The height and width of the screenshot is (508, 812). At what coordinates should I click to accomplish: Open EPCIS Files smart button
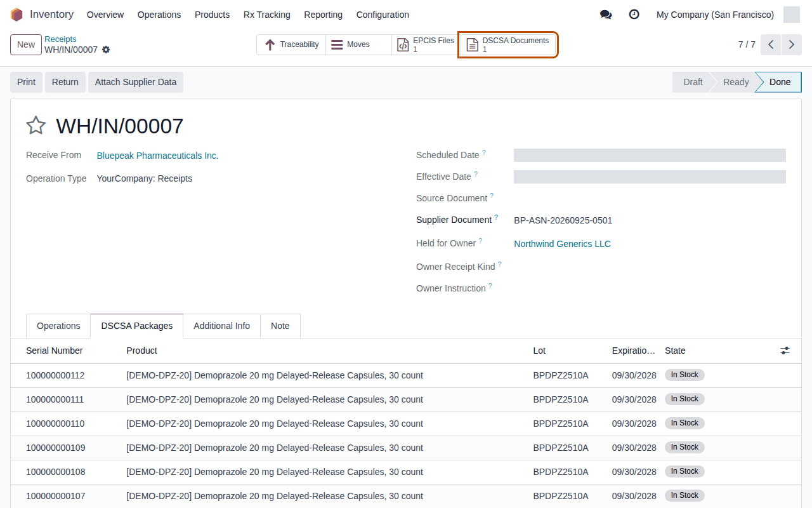425,44
